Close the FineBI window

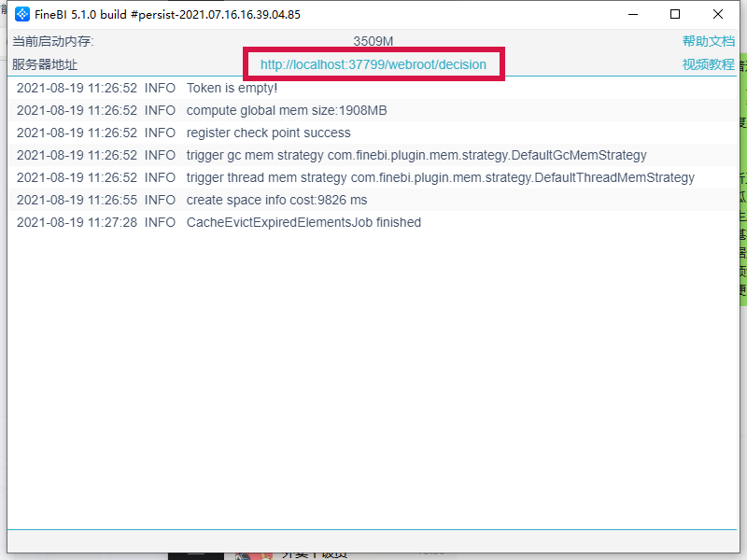point(717,14)
